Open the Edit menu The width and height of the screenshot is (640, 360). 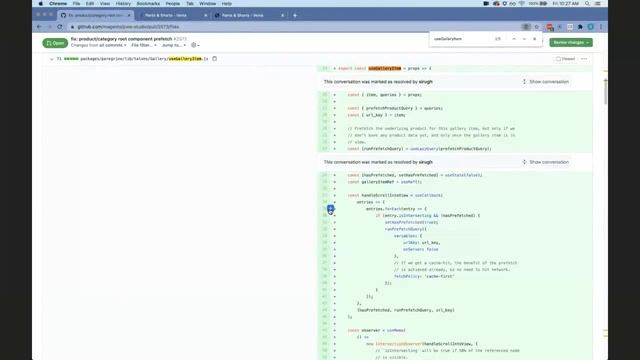pos(90,4)
